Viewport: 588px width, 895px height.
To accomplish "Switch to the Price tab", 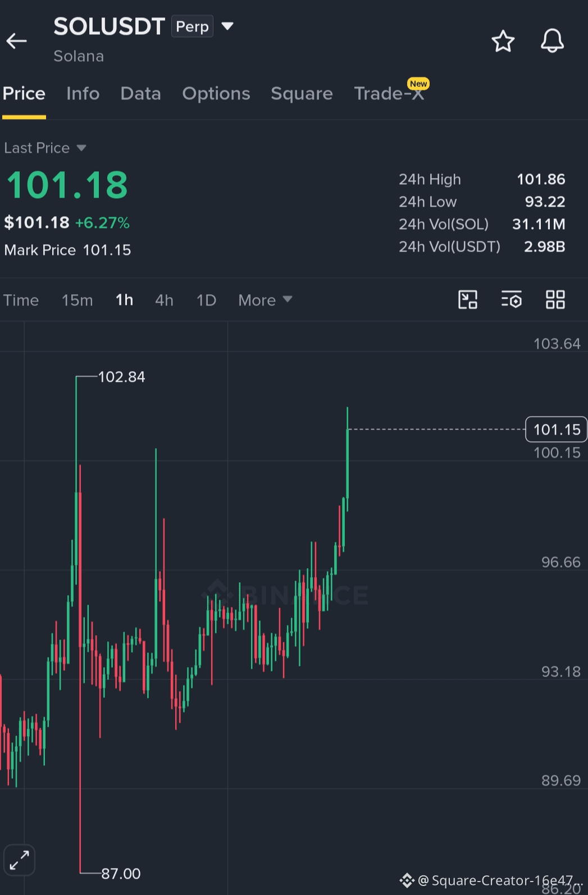I will pyautogui.click(x=24, y=94).
